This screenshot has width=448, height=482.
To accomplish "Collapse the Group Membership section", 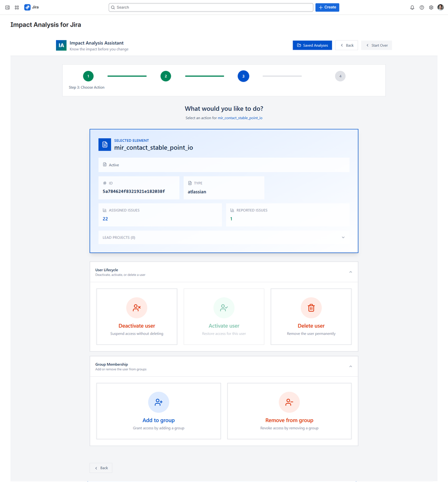I will pyautogui.click(x=350, y=366).
